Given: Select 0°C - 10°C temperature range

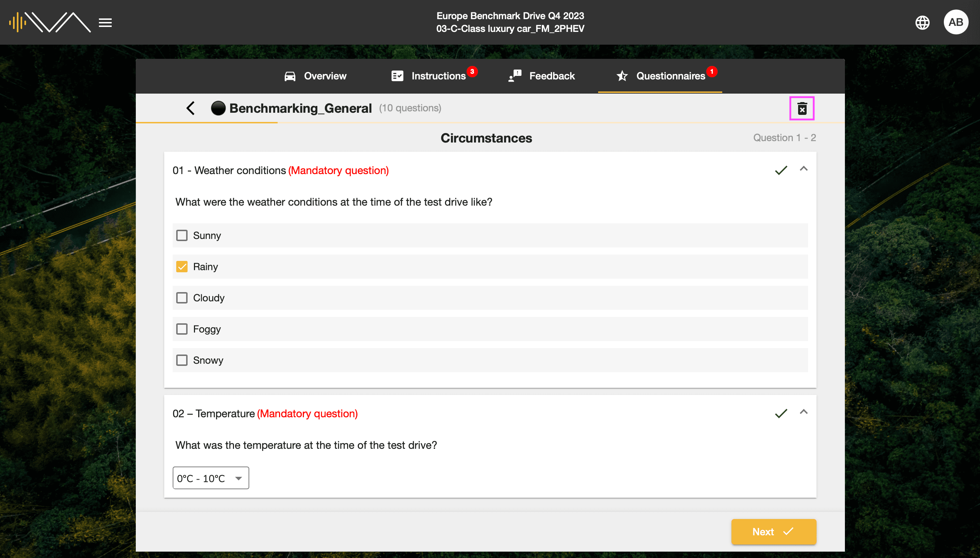Looking at the screenshot, I should (209, 478).
